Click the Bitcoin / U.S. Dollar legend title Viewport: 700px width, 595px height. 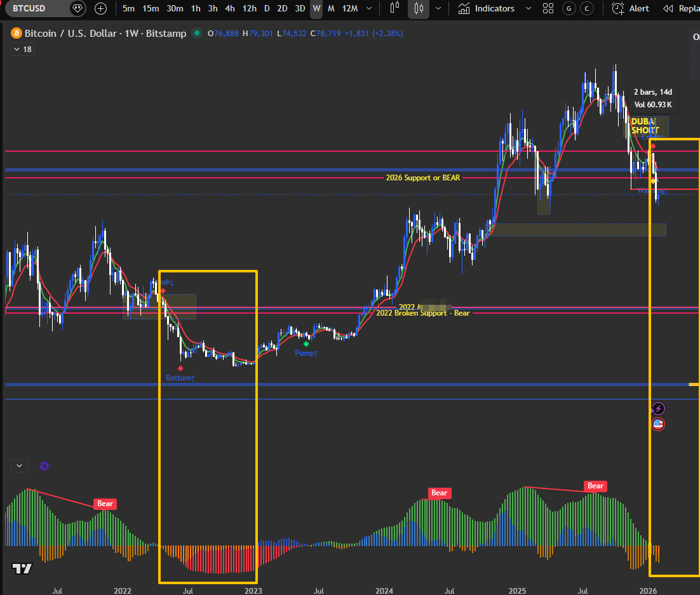[105, 34]
